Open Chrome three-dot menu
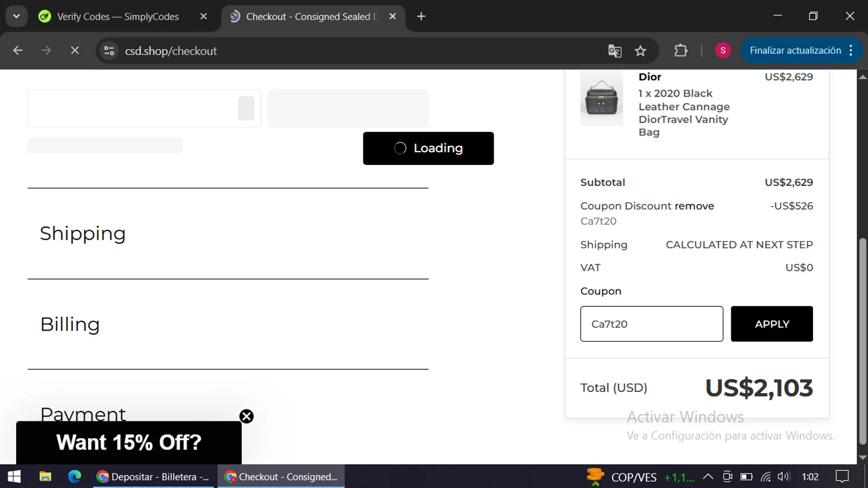This screenshot has height=488, width=868. click(851, 50)
